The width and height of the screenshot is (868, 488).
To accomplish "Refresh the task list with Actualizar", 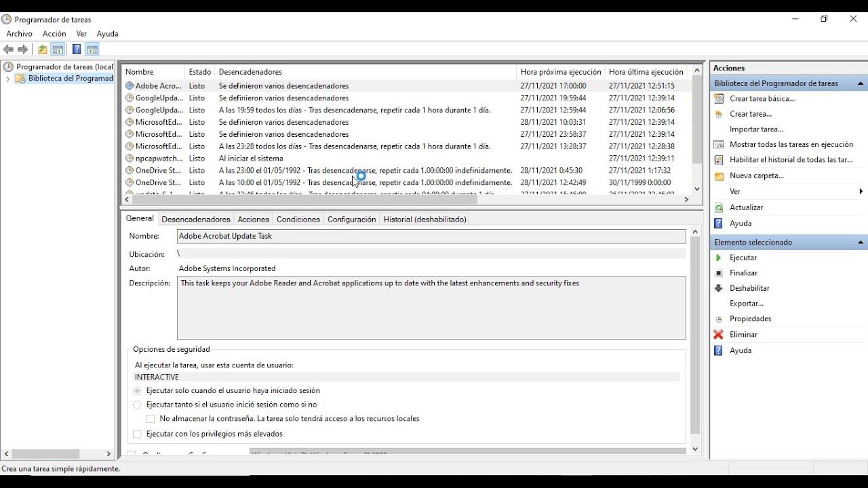I will [x=747, y=207].
